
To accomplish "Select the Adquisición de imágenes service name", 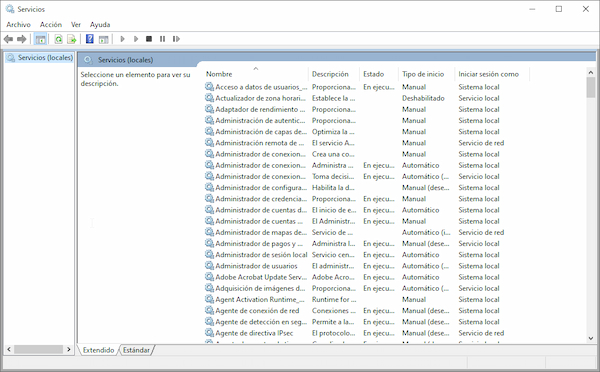I will pos(260,288).
